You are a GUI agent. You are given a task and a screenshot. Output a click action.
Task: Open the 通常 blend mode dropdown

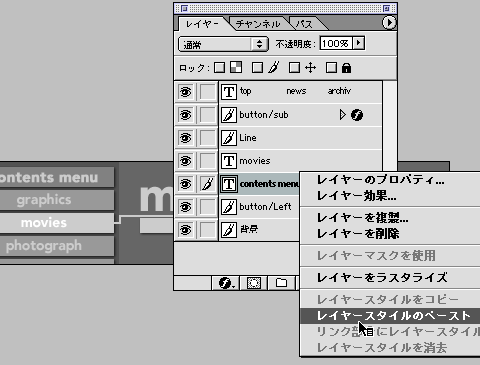[223, 44]
